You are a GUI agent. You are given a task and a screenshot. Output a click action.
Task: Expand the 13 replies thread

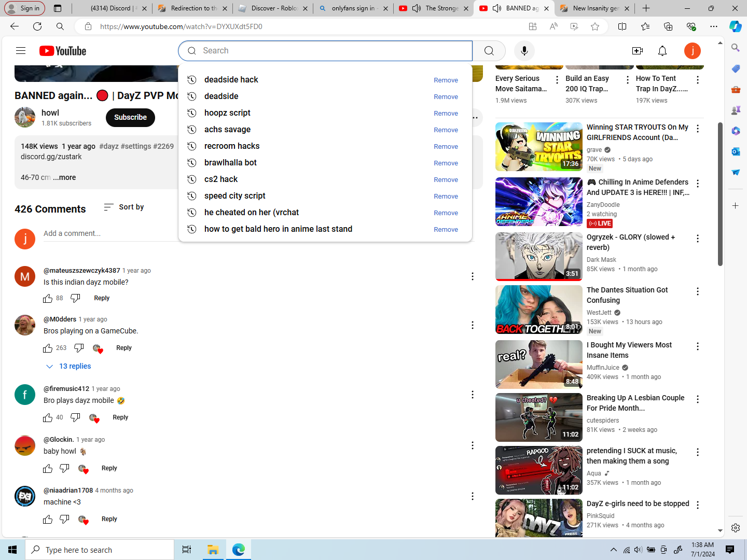coord(68,366)
